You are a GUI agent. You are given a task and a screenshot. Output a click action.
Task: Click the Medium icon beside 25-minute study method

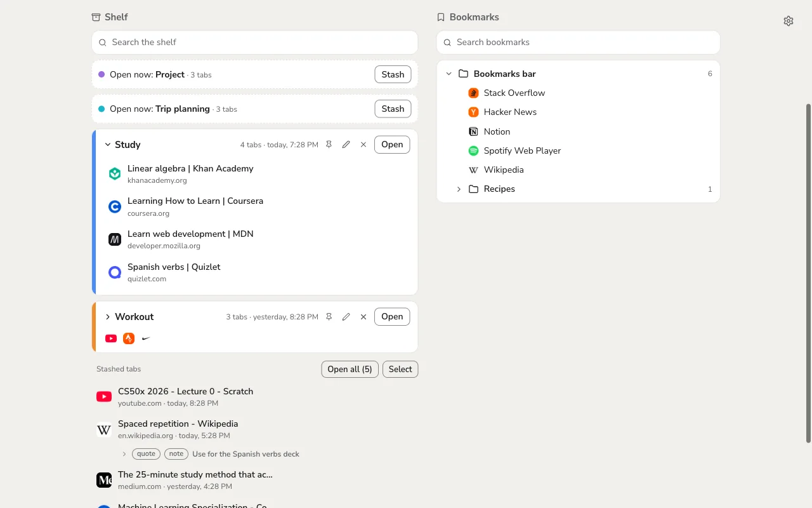(x=104, y=480)
